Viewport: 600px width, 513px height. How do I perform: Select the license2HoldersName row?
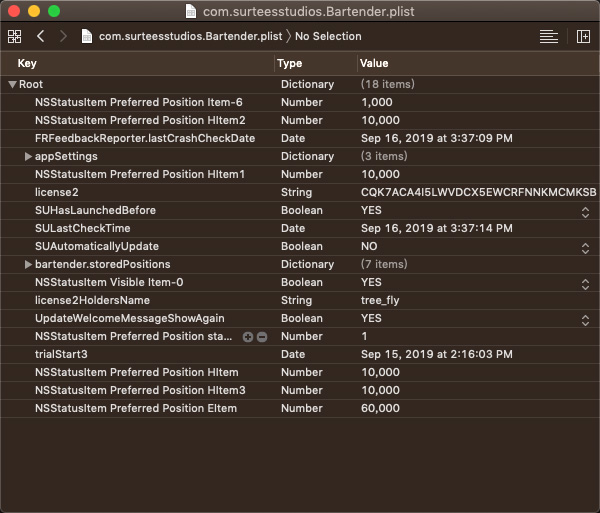click(x=92, y=301)
